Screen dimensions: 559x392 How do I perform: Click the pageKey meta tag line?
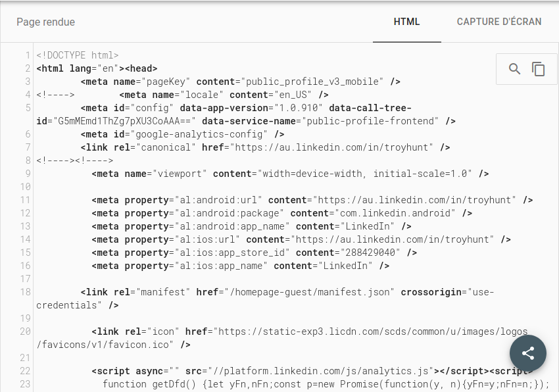240,82
